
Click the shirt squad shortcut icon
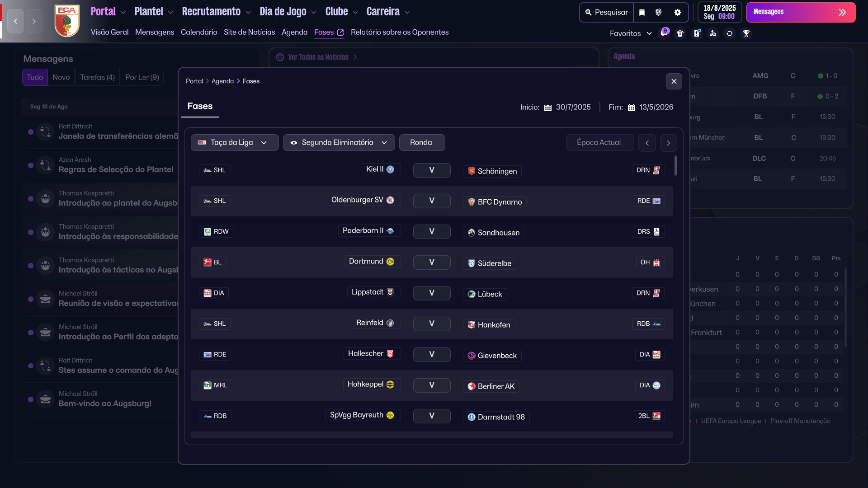click(680, 33)
